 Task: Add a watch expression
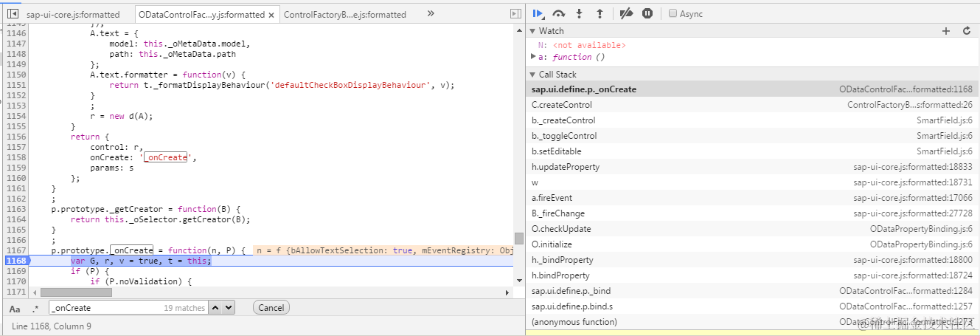click(x=946, y=31)
